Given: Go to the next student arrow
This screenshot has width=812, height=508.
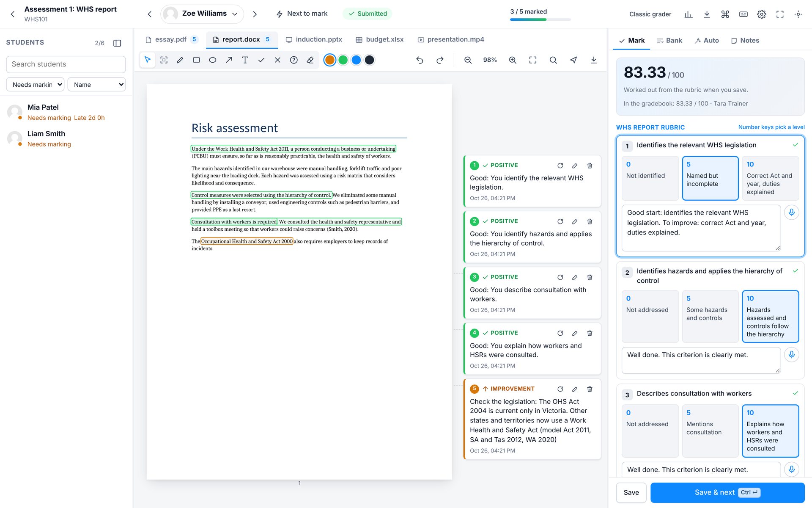Looking at the screenshot, I should (255, 14).
